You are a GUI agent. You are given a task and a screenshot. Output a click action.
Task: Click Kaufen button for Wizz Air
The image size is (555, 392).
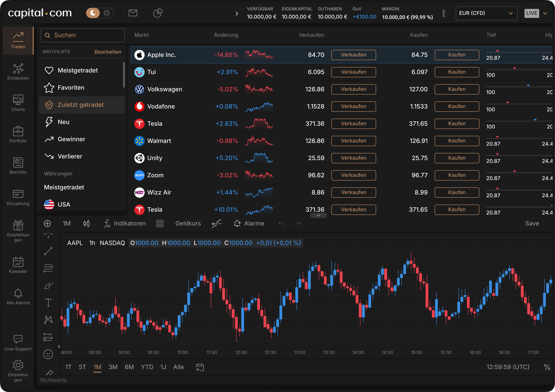click(x=457, y=192)
